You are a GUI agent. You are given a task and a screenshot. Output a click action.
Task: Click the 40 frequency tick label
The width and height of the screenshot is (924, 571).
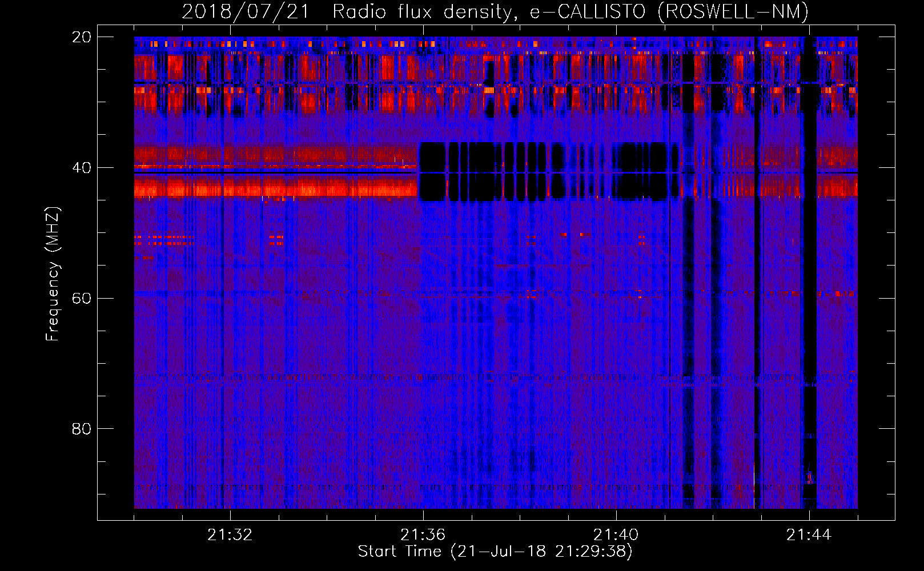click(x=81, y=168)
